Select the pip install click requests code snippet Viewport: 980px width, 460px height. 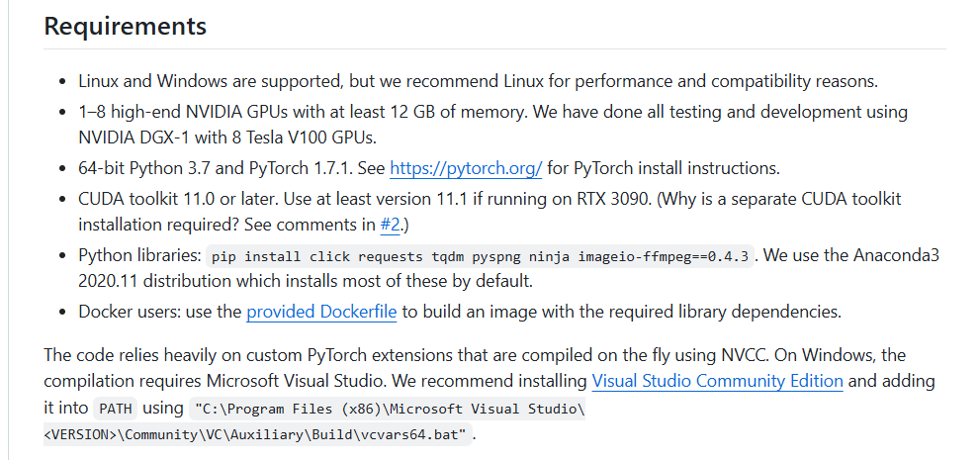tap(480, 257)
